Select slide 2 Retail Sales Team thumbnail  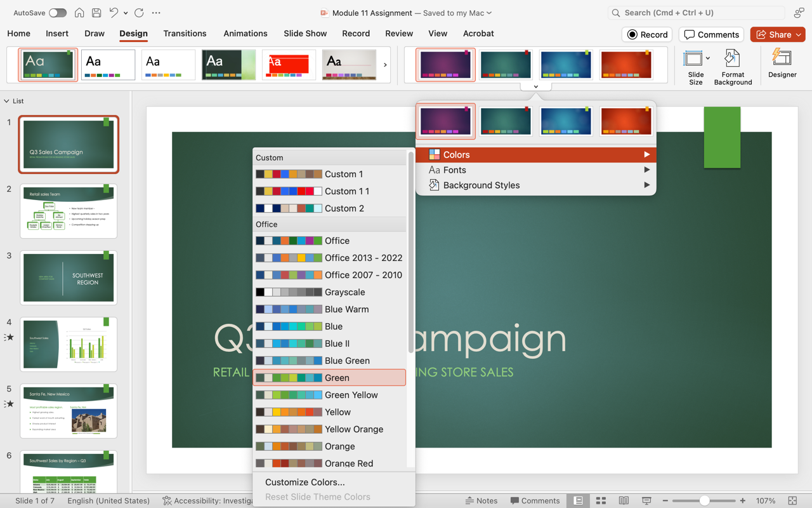[69, 211]
